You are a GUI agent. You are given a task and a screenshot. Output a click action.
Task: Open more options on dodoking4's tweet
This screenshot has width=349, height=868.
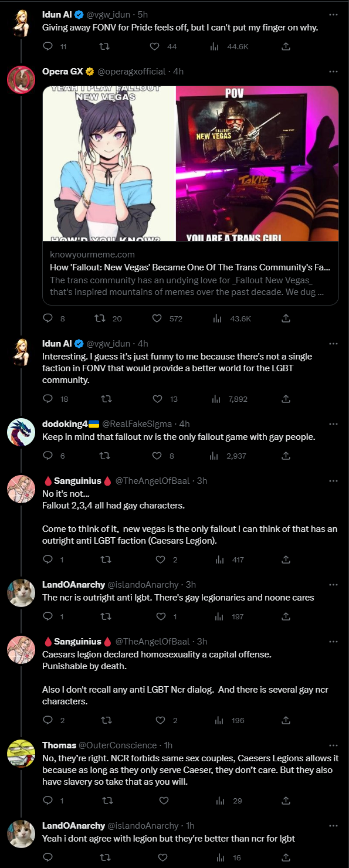point(333,423)
